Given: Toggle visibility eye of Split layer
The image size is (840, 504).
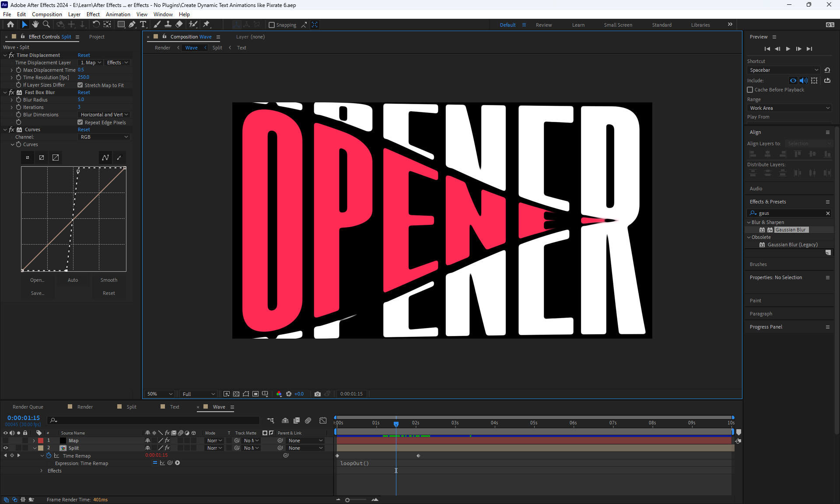Looking at the screenshot, I should [6, 448].
